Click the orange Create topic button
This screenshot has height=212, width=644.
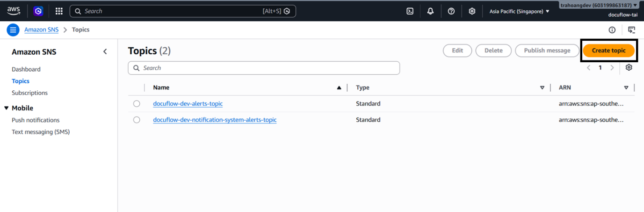pyautogui.click(x=608, y=51)
